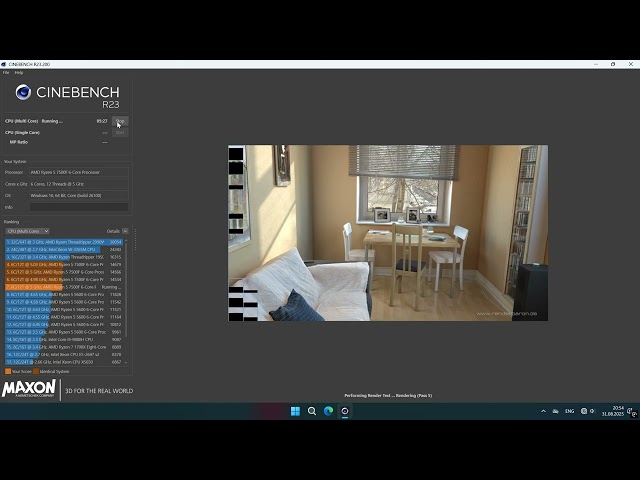Click the Processor field showing AMD Ryzen 5 7500F

[79, 172]
